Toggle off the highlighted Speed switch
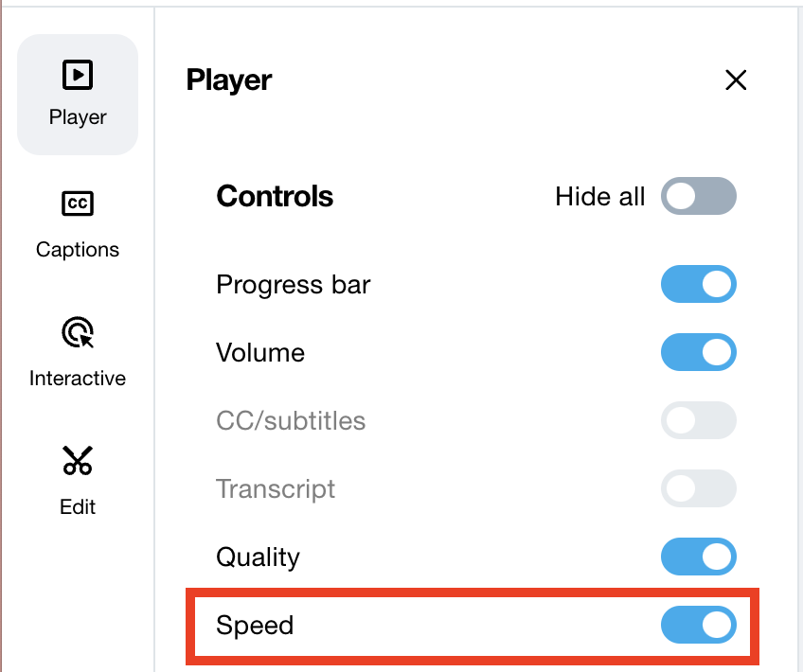803x672 pixels. [698, 625]
